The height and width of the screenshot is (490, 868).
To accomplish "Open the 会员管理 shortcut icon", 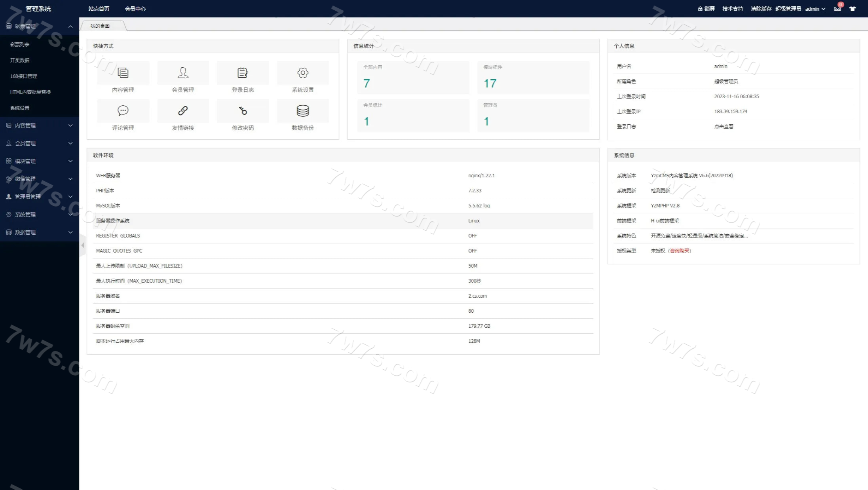I will (x=183, y=73).
